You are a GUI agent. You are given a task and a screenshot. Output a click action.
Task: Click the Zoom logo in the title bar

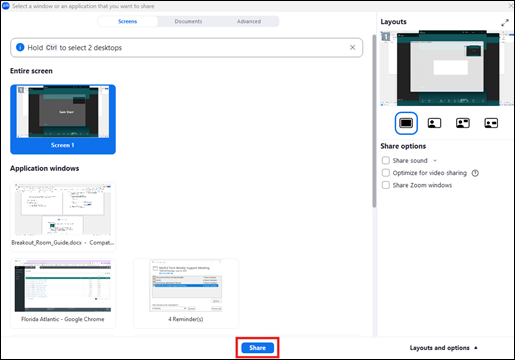click(x=6, y=6)
